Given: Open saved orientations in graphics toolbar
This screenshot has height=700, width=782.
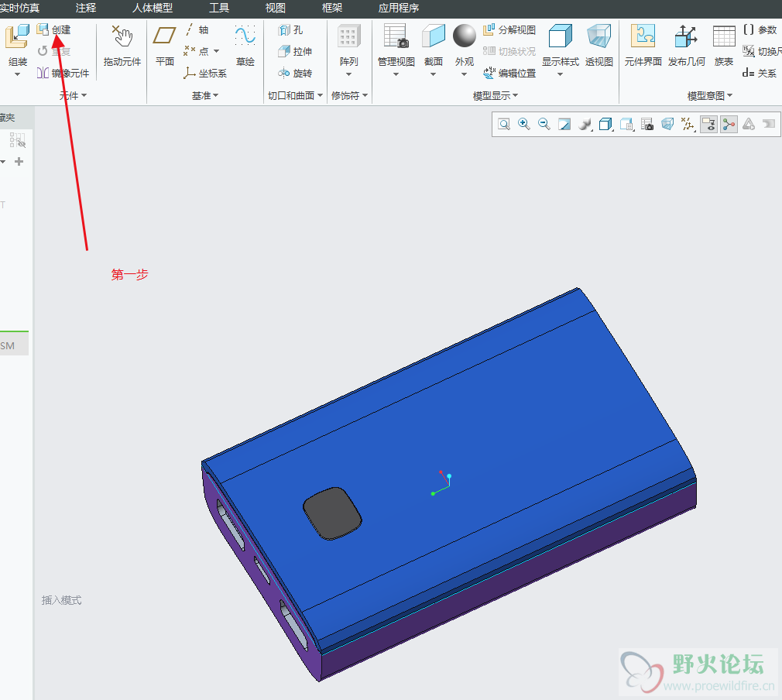Looking at the screenshot, I should click(x=626, y=124).
